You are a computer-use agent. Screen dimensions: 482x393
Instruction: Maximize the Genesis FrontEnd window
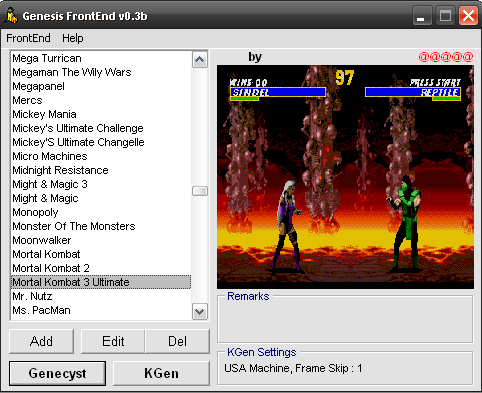click(445, 16)
